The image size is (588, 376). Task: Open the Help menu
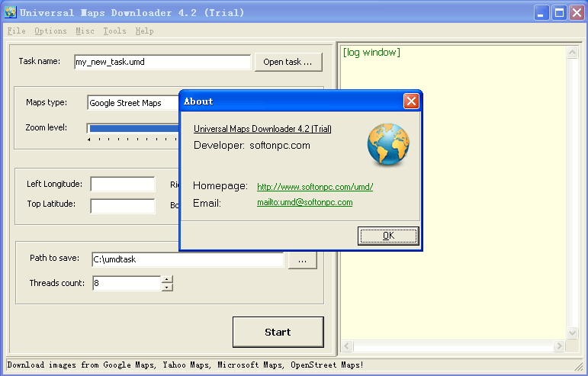click(144, 31)
